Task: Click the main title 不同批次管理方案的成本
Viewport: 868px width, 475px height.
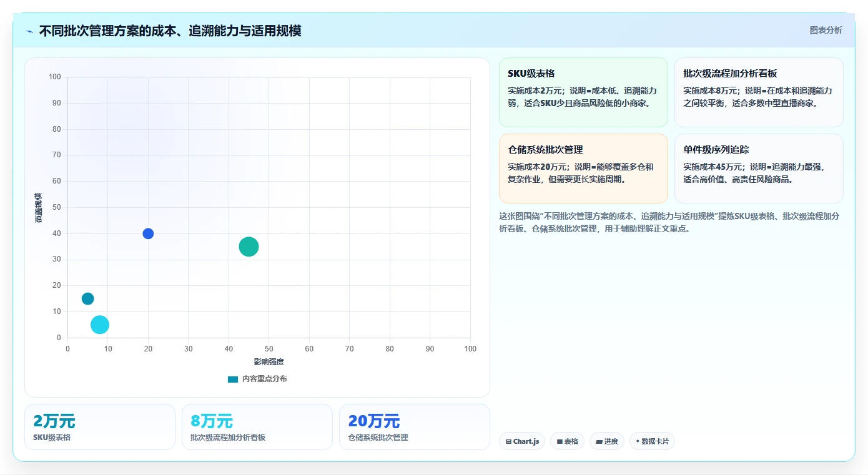Action: (170, 31)
